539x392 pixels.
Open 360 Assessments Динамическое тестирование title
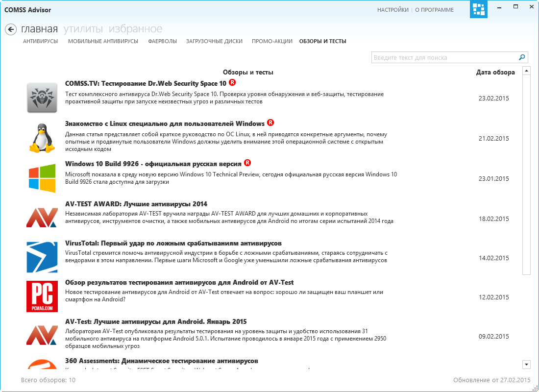tap(162, 361)
